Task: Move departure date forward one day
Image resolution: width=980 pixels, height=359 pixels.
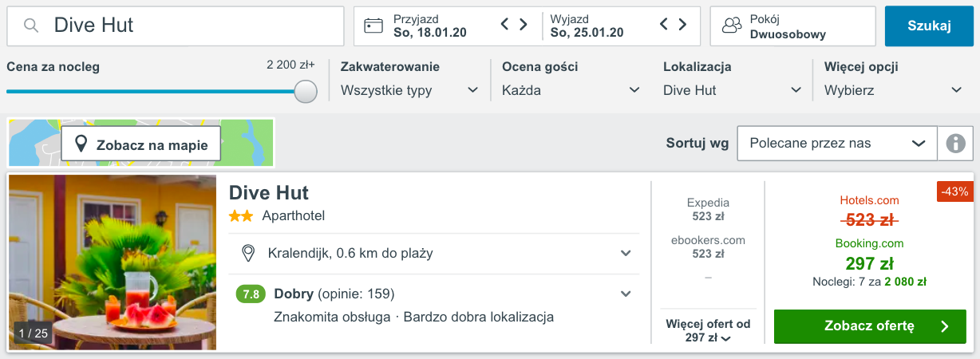Action: pyautogui.click(x=683, y=25)
